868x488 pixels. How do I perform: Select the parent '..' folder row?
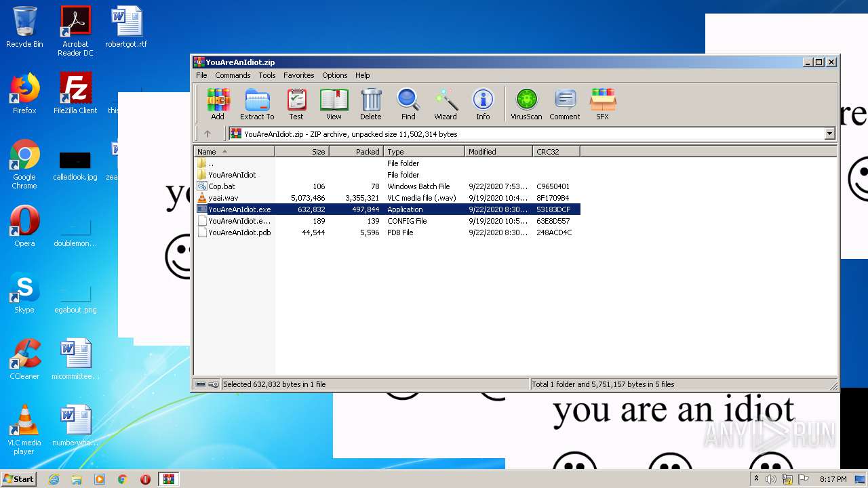click(x=387, y=163)
